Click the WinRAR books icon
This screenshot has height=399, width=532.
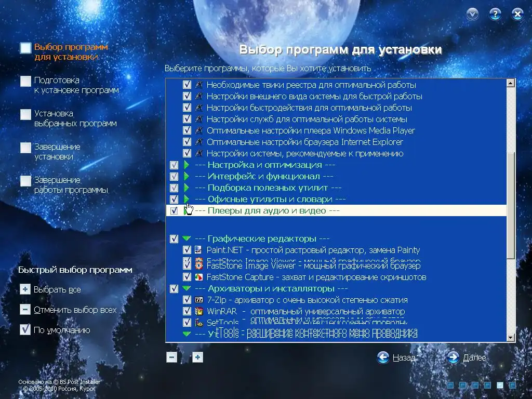pos(199,311)
